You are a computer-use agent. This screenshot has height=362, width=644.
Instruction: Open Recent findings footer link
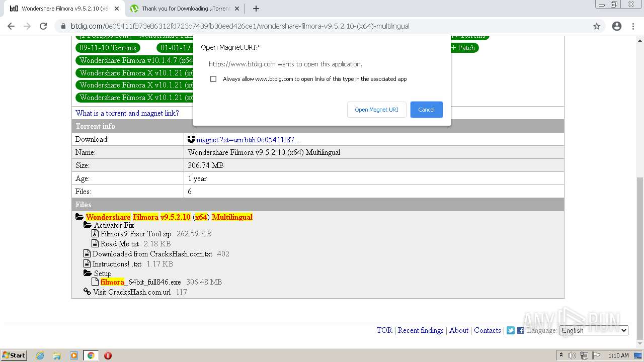421,330
